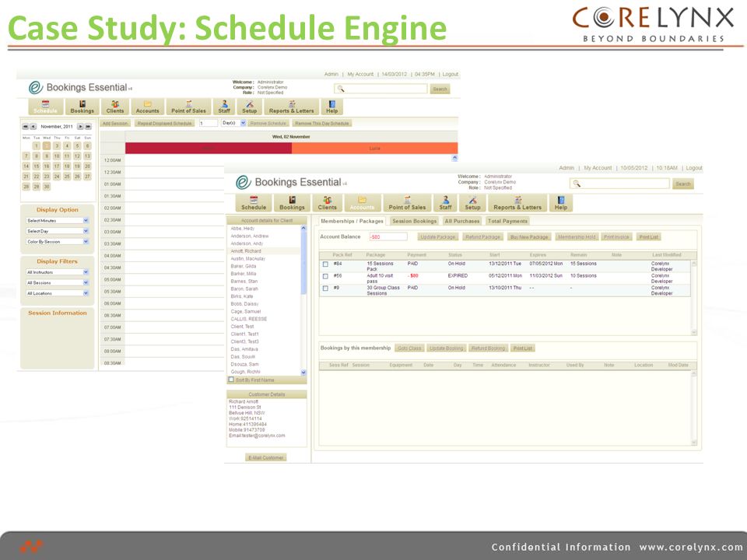Open Bookings in the back window toolbar
Image resolution: width=747 pixels, height=560 pixels.
(82, 107)
